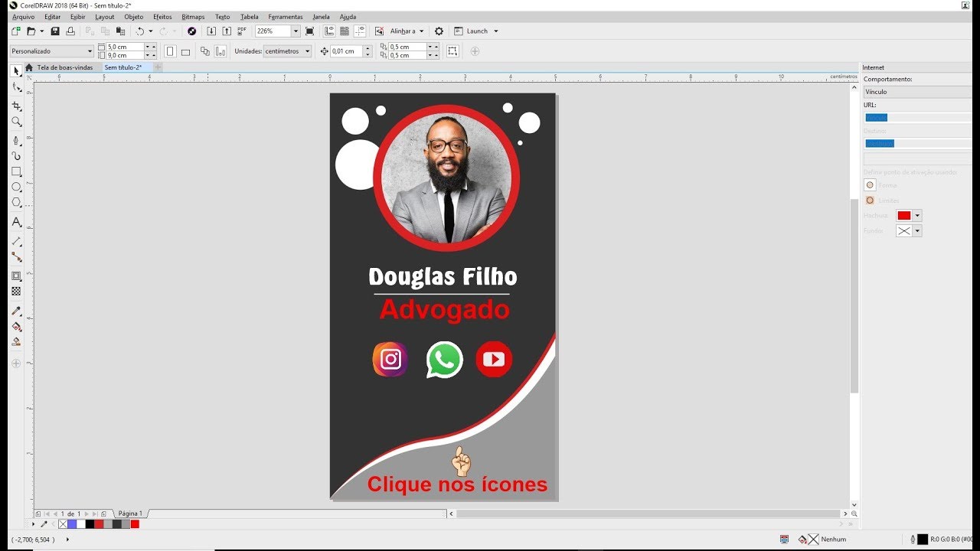
Task: Select the Página 1 page tab
Action: click(130, 514)
